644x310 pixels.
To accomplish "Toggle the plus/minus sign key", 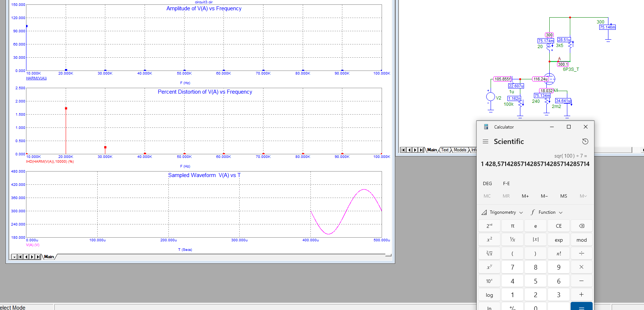I will (513, 307).
